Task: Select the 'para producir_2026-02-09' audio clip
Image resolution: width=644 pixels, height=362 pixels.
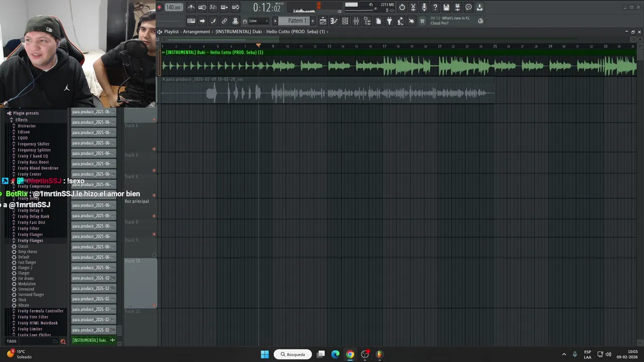Action: coord(328,90)
